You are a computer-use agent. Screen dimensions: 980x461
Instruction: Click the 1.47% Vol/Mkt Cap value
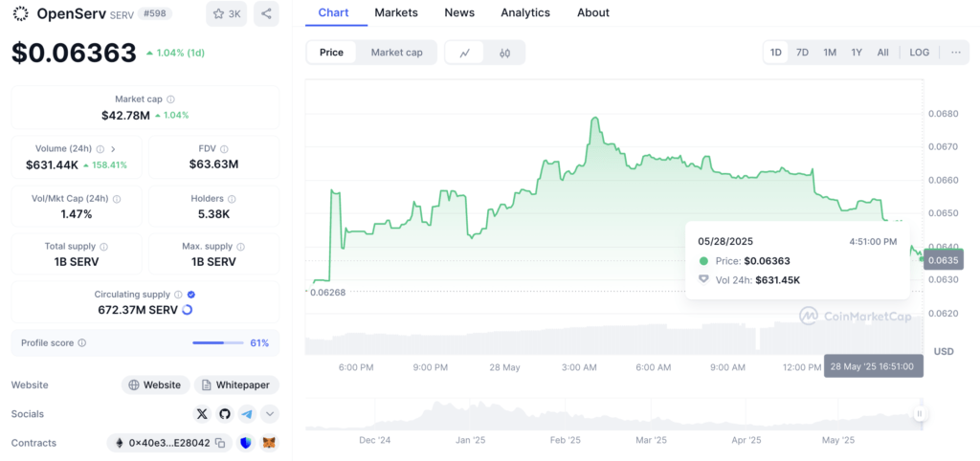click(77, 214)
